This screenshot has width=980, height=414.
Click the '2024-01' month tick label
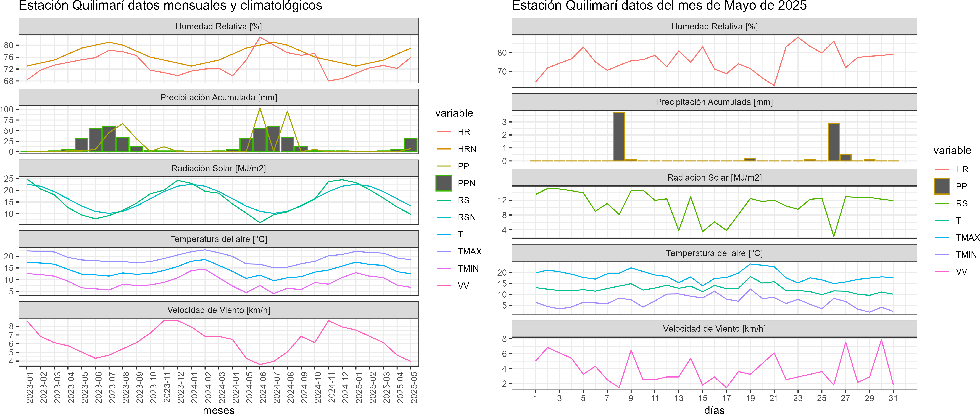tap(194, 387)
